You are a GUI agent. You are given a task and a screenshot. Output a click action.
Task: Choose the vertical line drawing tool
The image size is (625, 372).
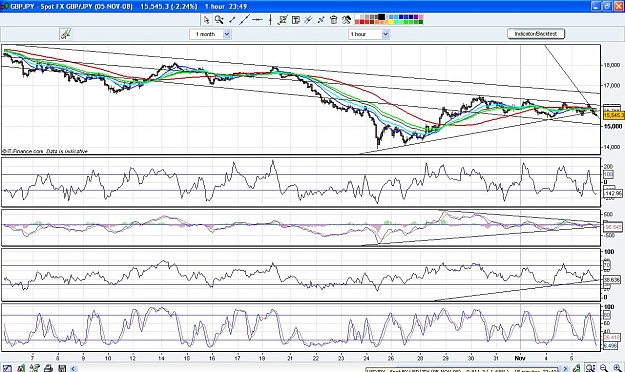pos(270,20)
